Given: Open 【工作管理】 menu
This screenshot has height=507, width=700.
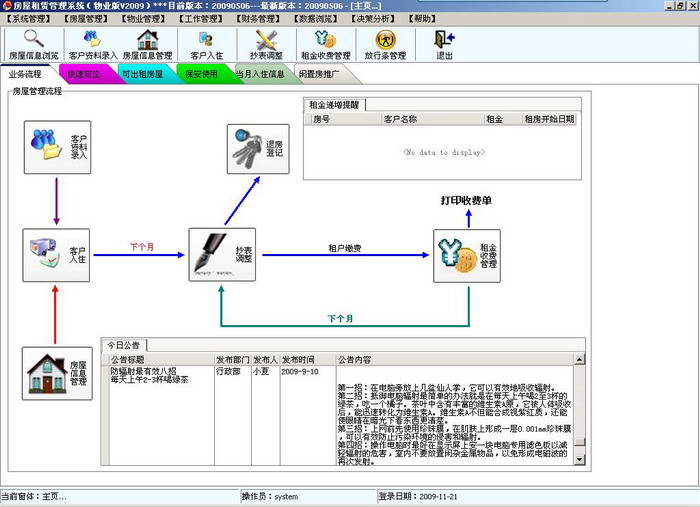Looking at the screenshot, I should tap(200, 19).
